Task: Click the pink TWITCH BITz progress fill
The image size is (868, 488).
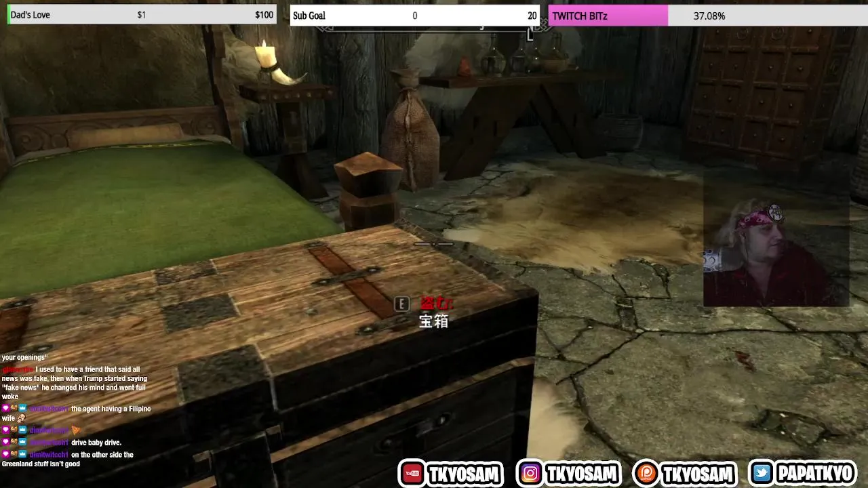Action: 608,16
